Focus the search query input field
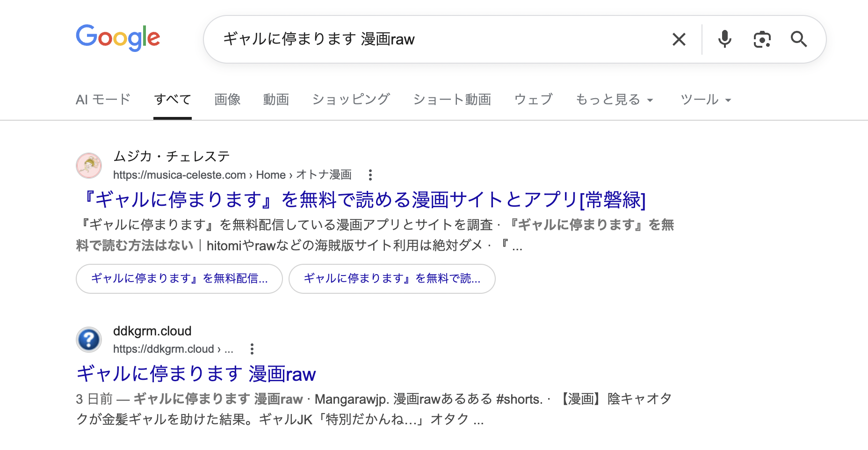 [440, 39]
